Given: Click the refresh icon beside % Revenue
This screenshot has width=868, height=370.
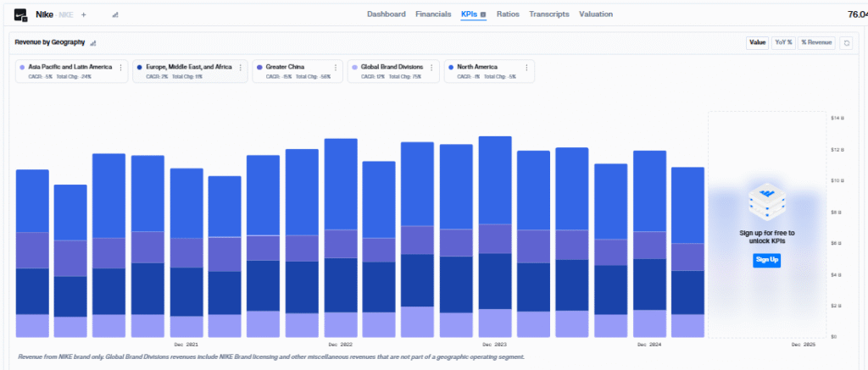Looking at the screenshot, I should point(845,42).
